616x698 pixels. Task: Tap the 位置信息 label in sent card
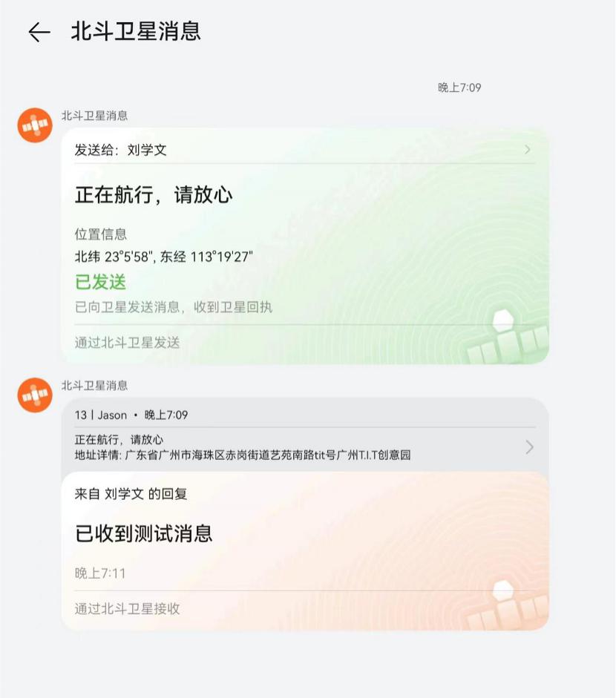pyautogui.click(x=101, y=234)
